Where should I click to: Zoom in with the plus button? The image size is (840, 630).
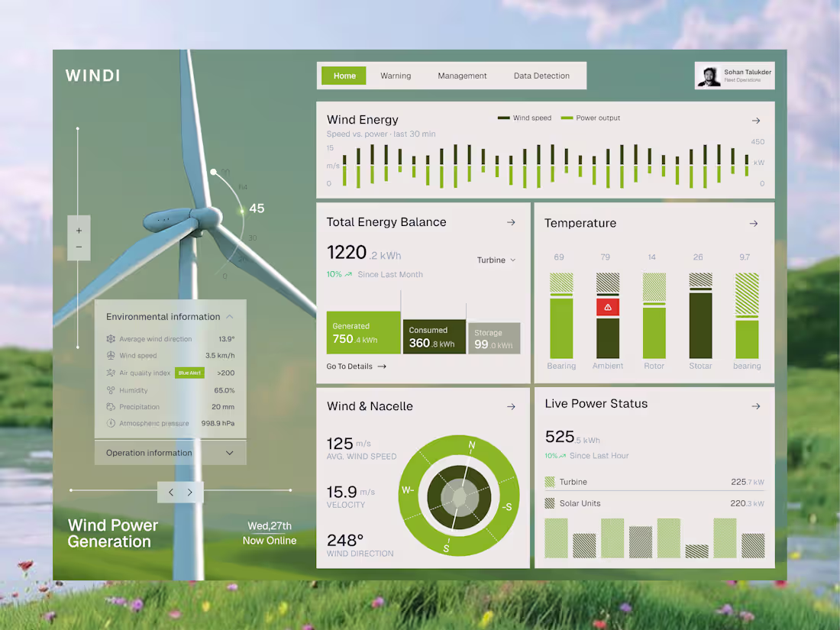[x=79, y=231]
